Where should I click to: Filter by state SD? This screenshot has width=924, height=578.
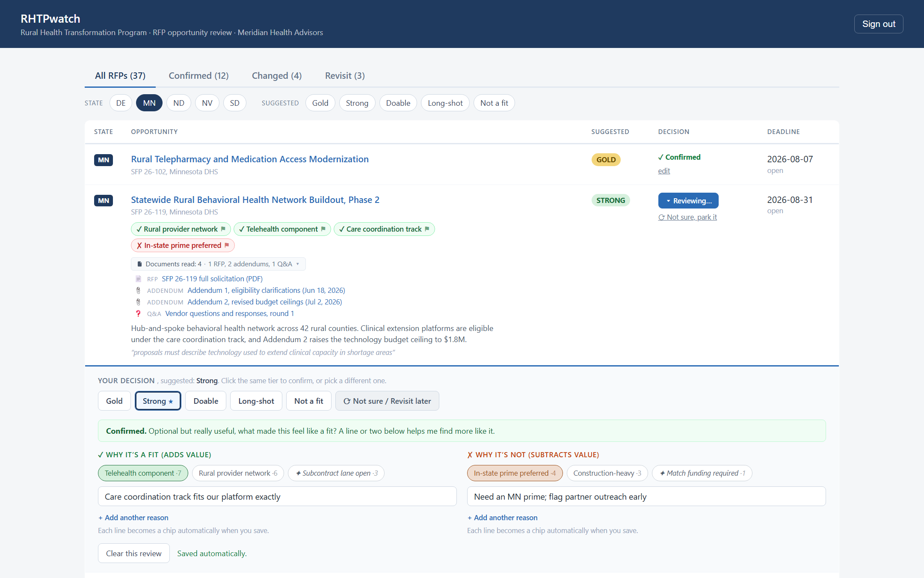click(235, 103)
